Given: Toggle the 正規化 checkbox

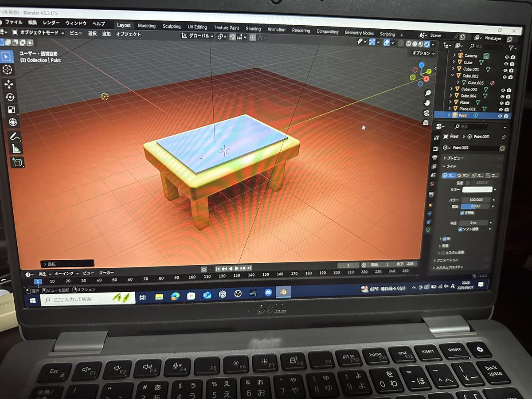Looking at the screenshot, I should coord(462,213).
